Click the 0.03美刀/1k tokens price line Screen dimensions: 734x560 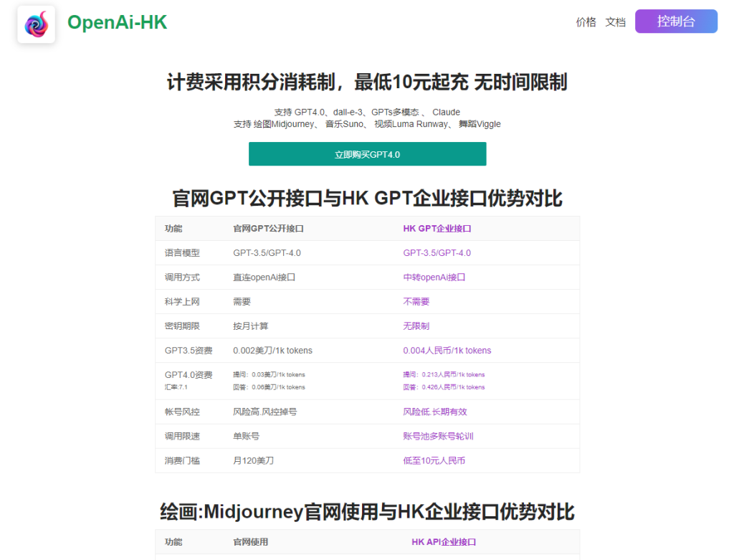pos(270,374)
